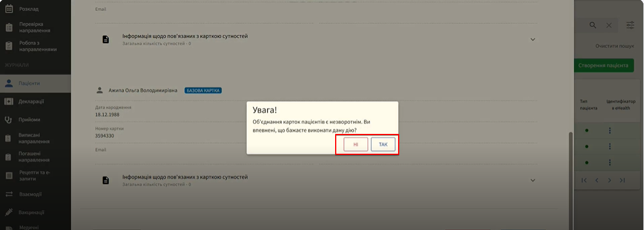Click the Перевірка направлення clipboard icon
This screenshot has height=230, width=644.
9,27
